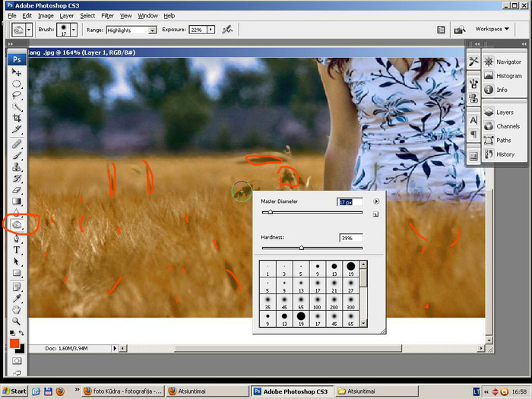Toggle Quick Mask mode button

17,362
